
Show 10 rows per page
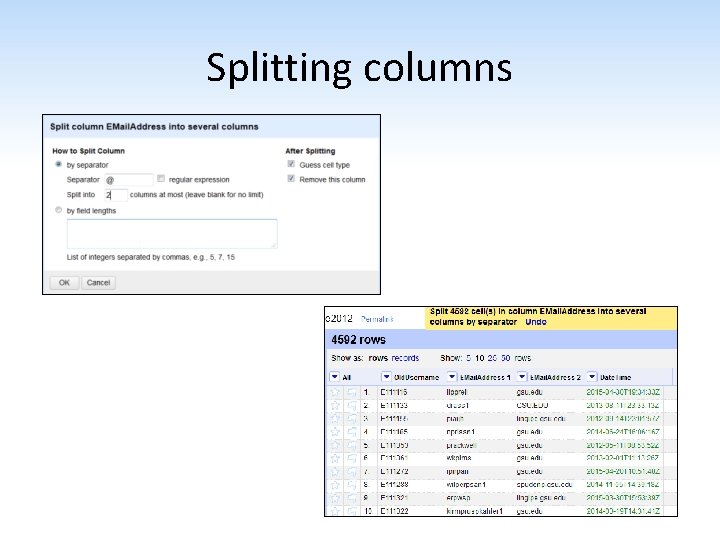[x=479, y=358]
